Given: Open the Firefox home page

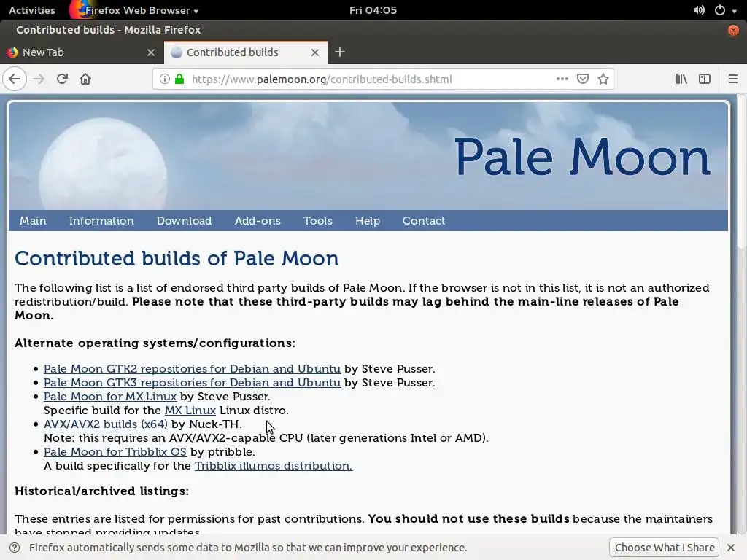Looking at the screenshot, I should click(85, 79).
